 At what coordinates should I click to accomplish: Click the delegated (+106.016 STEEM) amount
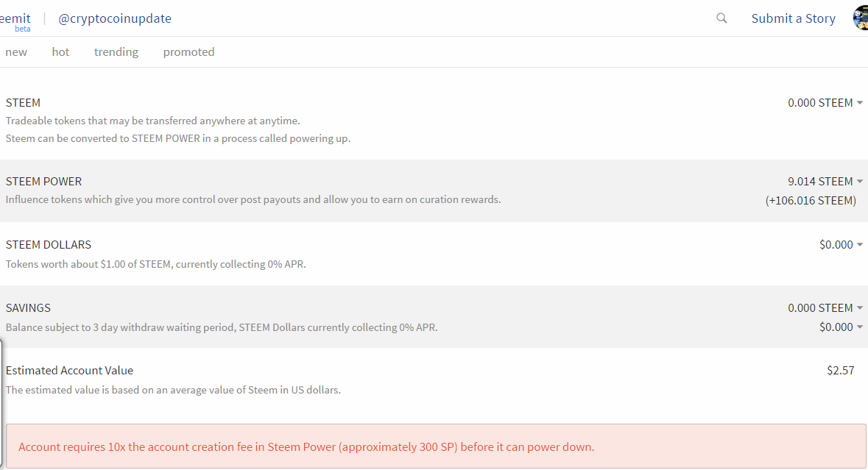(x=811, y=201)
